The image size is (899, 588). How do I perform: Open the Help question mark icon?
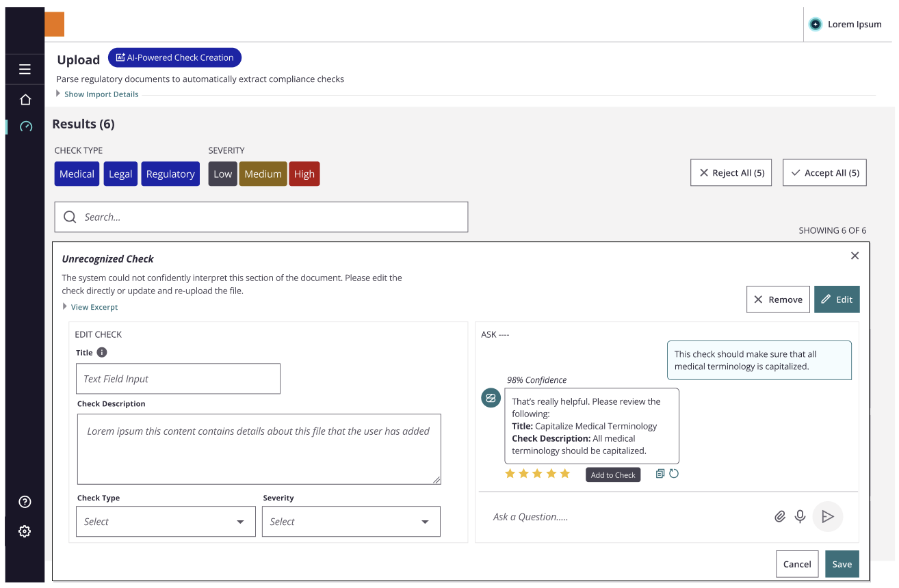coord(25,502)
